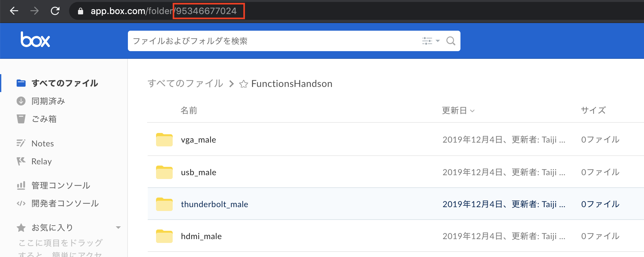Click thunderbolt_male 0ファイル size
Viewport: 644px width, 257px height.
point(600,204)
